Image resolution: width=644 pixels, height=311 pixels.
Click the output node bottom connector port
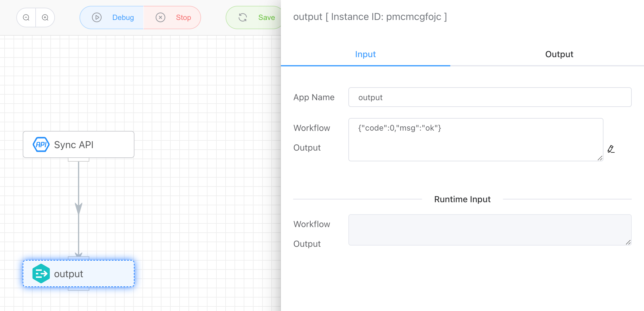(79, 289)
